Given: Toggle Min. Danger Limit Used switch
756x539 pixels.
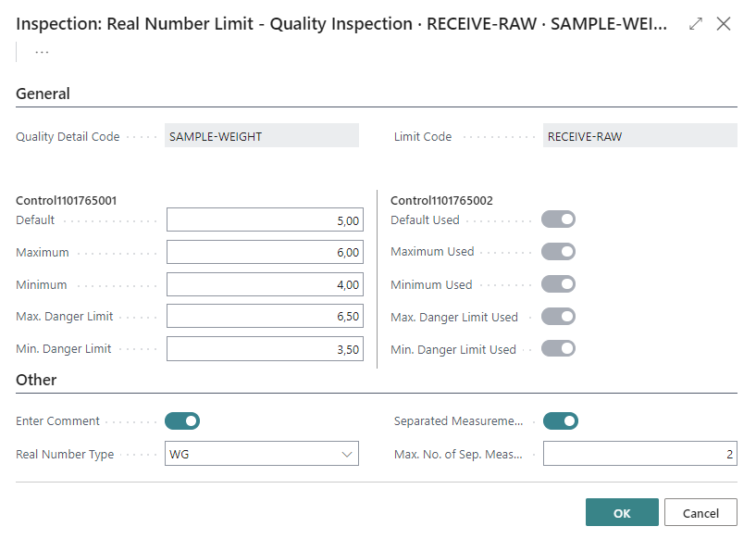Looking at the screenshot, I should pos(558,349).
